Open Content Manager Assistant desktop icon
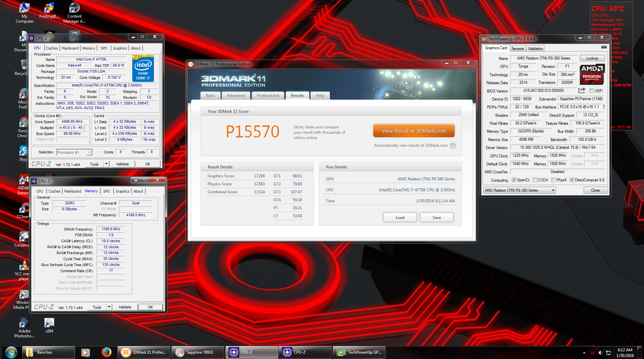Image resolution: width=644 pixels, height=359 pixels. click(74, 13)
